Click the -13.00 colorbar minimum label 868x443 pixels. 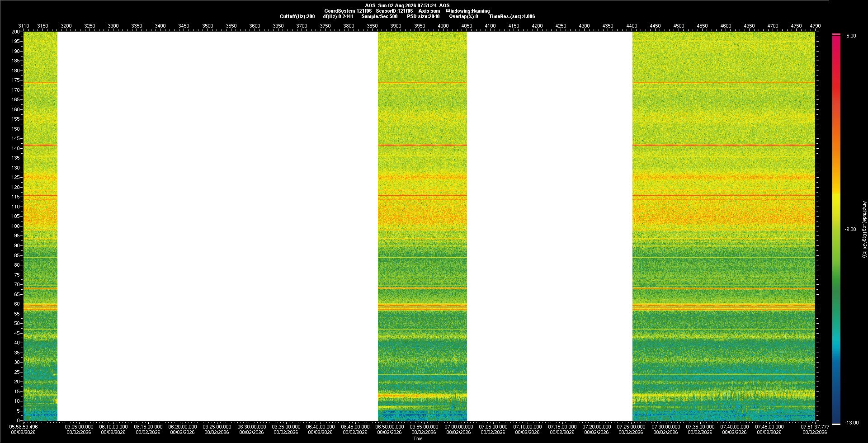(852, 423)
